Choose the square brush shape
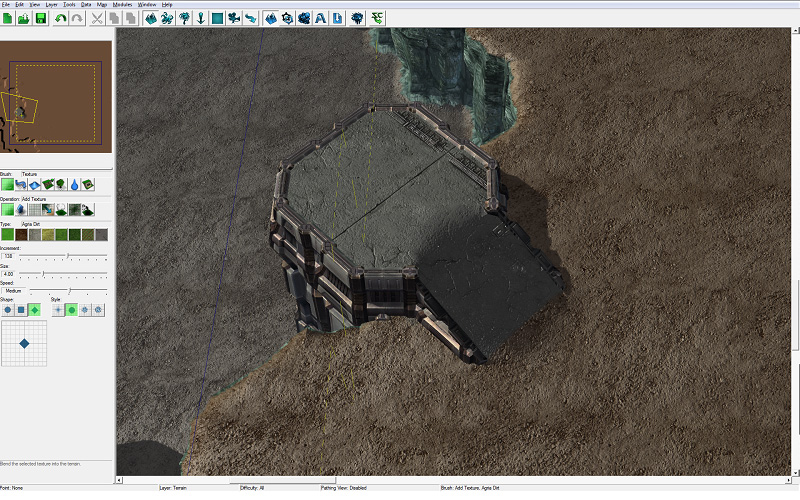Screen dimensions: 800x500 (21, 310)
